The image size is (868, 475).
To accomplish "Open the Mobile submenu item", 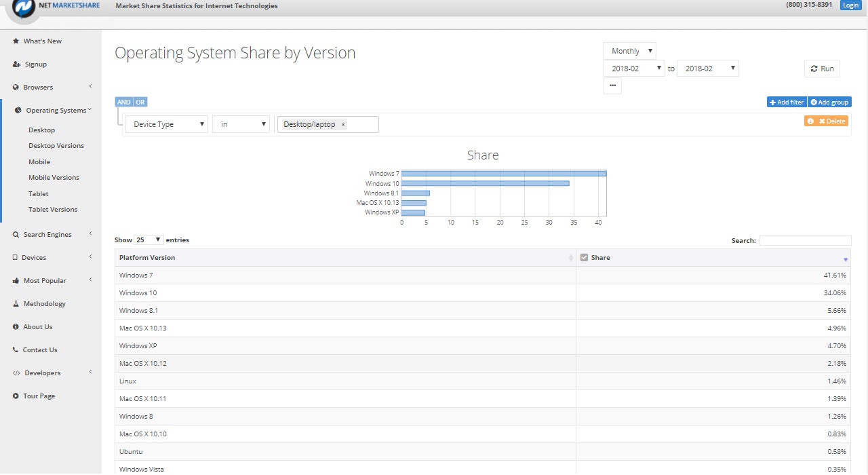I will 39,162.
